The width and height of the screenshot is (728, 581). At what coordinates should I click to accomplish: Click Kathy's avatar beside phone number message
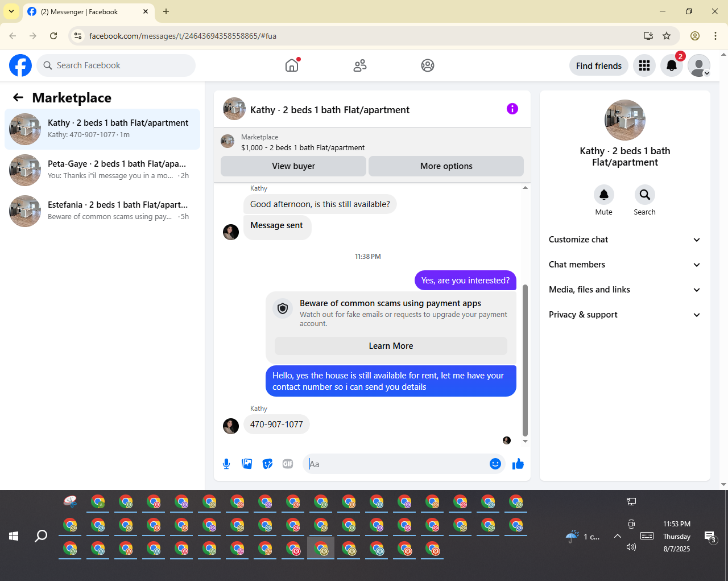231,426
